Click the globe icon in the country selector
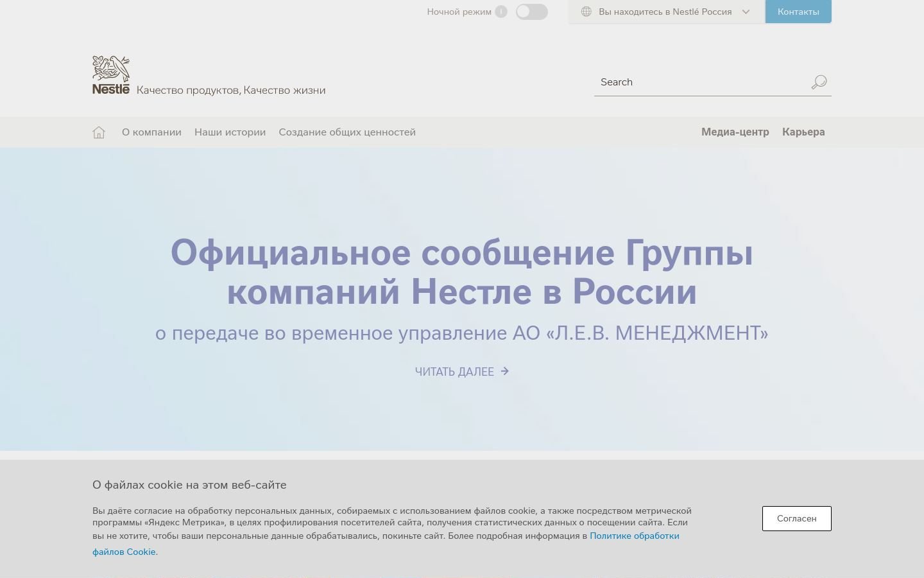Screen dimensions: 924x578 (586, 12)
